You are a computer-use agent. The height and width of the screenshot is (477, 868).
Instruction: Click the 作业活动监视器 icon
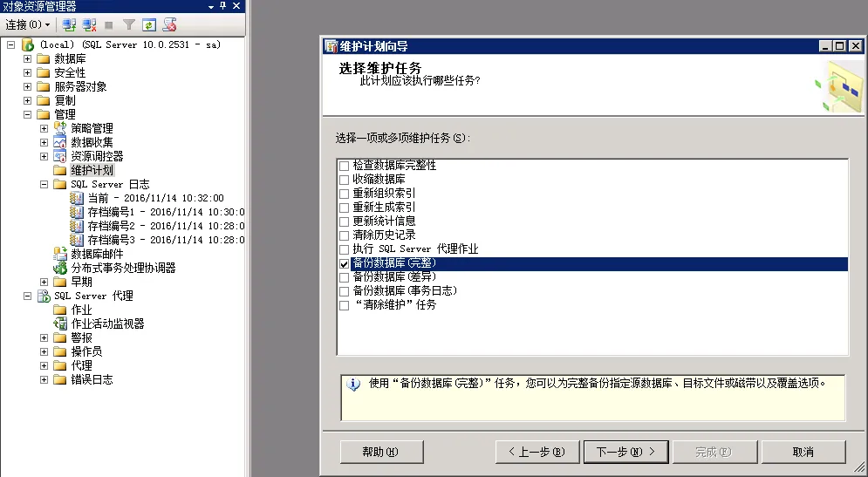pos(60,324)
